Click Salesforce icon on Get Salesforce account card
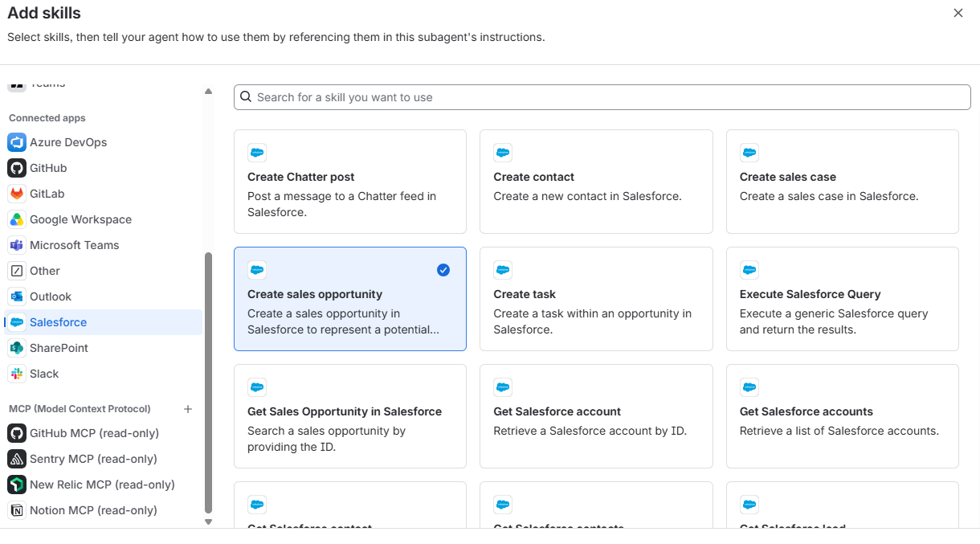 (503, 387)
